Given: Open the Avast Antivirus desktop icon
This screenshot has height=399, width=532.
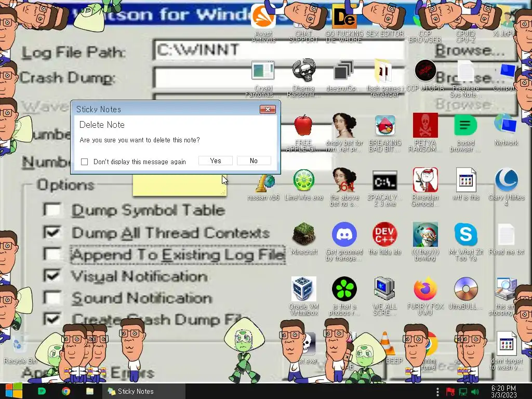Looking at the screenshot, I should point(263,17).
